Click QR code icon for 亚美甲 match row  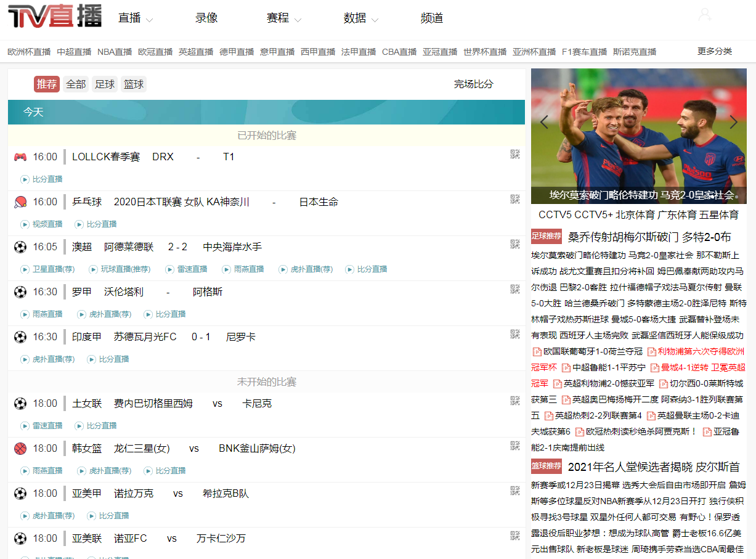(x=515, y=491)
